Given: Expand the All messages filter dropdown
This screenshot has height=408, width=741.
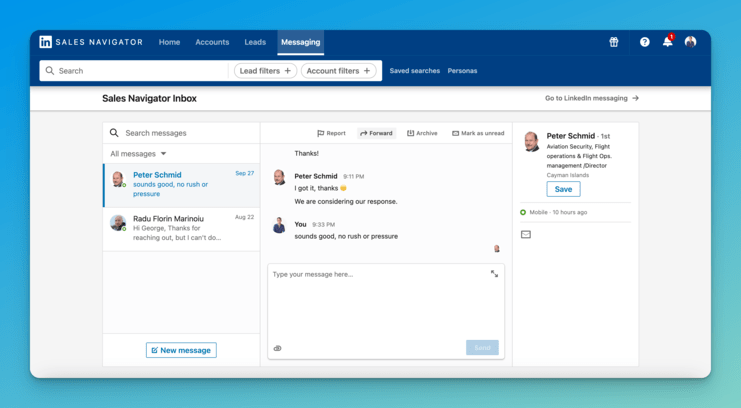Looking at the screenshot, I should coord(138,154).
